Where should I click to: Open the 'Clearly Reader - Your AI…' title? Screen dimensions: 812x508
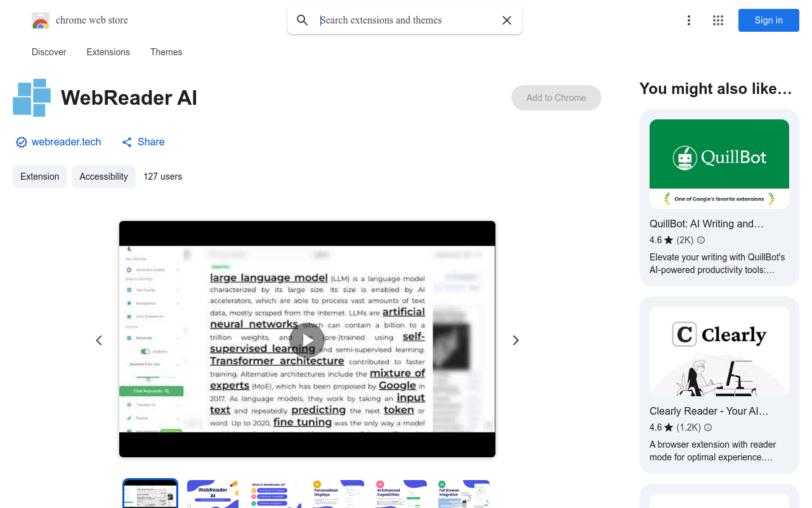tap(709, 411)
